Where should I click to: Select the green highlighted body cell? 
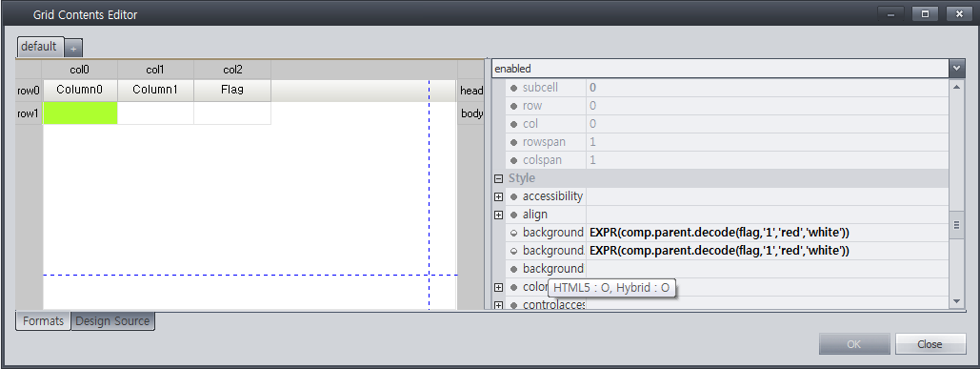[80, 113]
